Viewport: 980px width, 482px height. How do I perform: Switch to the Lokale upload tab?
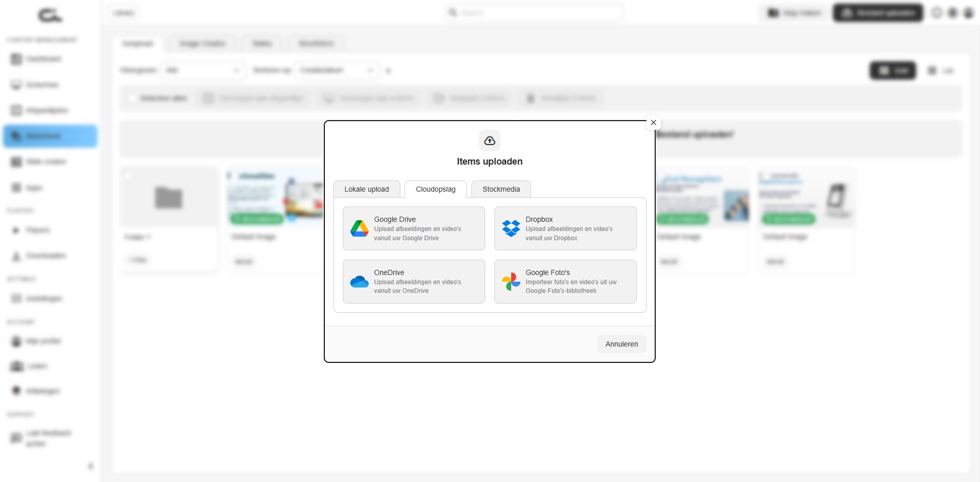367,189
